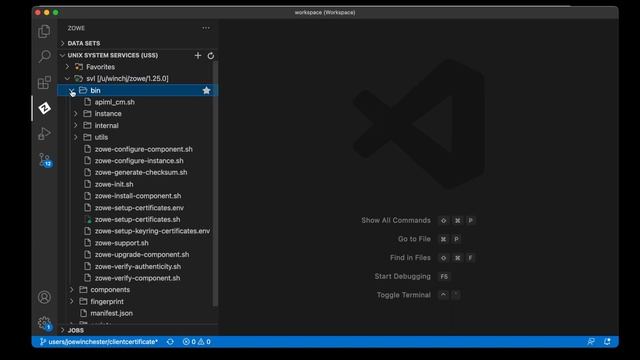The width and height of the screenshot is (640, 360).
Task: Expand the Favorites node
Action: (x=67, y=67)
